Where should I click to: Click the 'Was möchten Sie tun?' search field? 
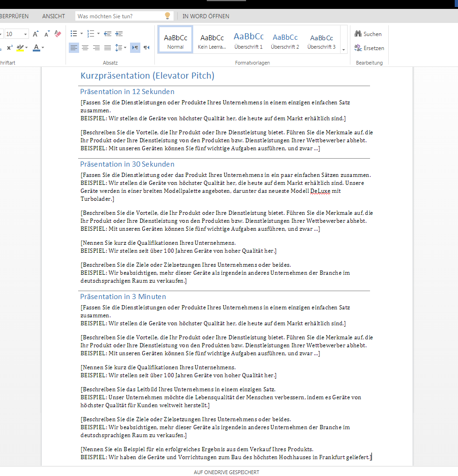click(x=120, y=16)
